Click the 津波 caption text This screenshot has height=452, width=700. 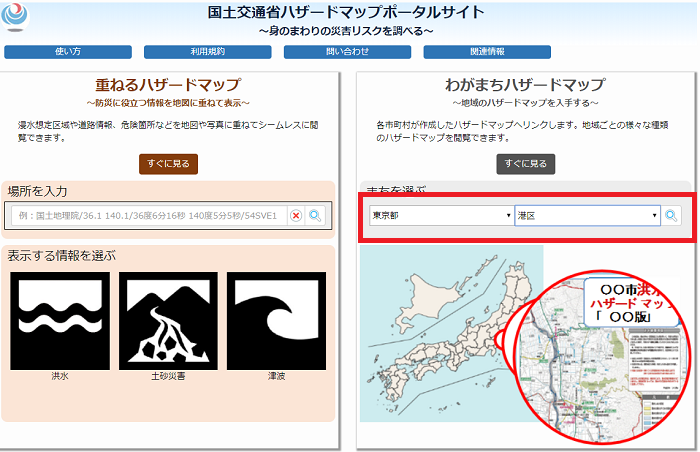(276, 376)
